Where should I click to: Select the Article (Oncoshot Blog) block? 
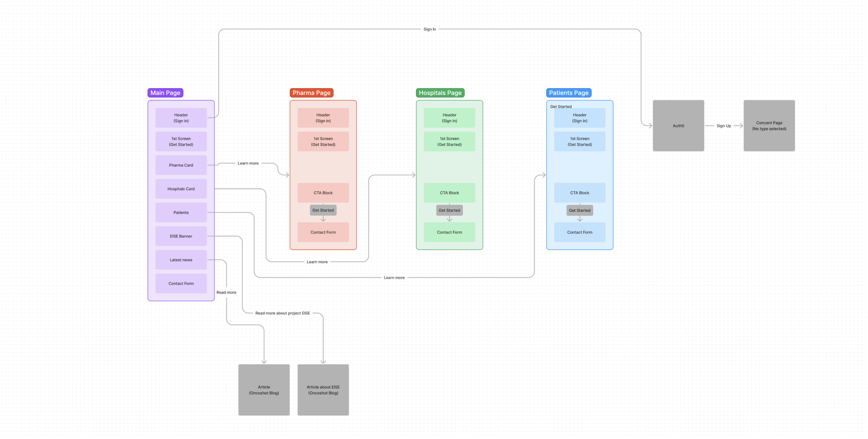click(264, 390)
